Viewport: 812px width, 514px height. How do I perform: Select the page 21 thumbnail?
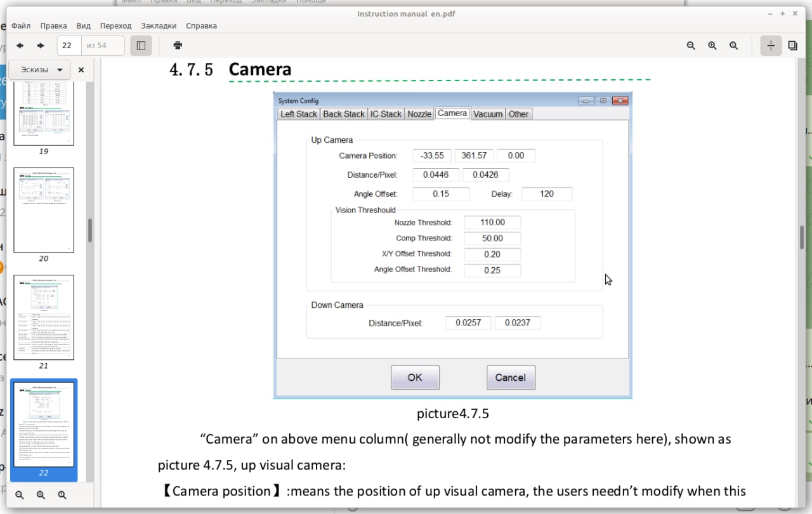point(44,317)
